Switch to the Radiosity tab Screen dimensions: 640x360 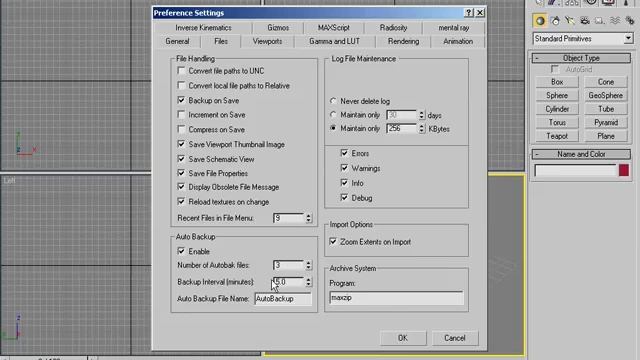[x=393, y=28]
